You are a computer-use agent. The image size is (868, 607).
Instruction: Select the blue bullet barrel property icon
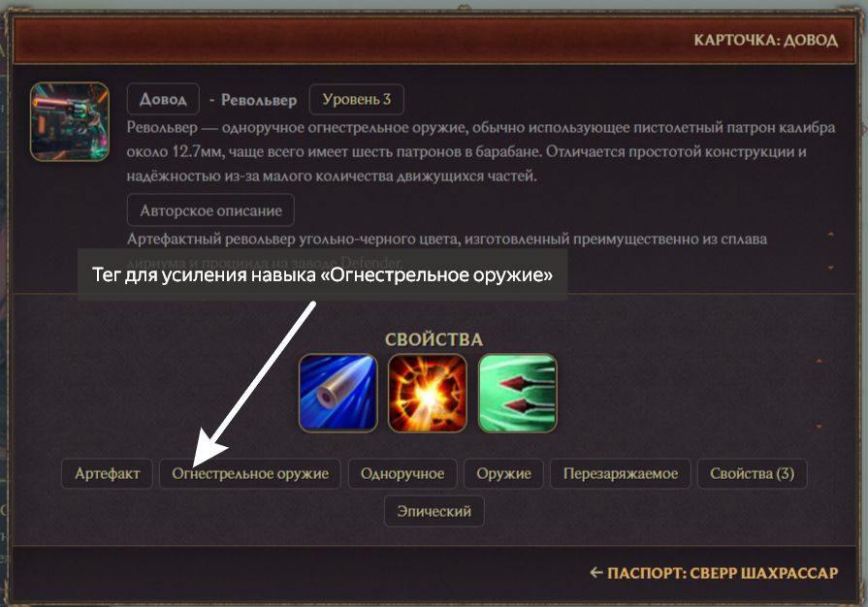pos(338,393)
